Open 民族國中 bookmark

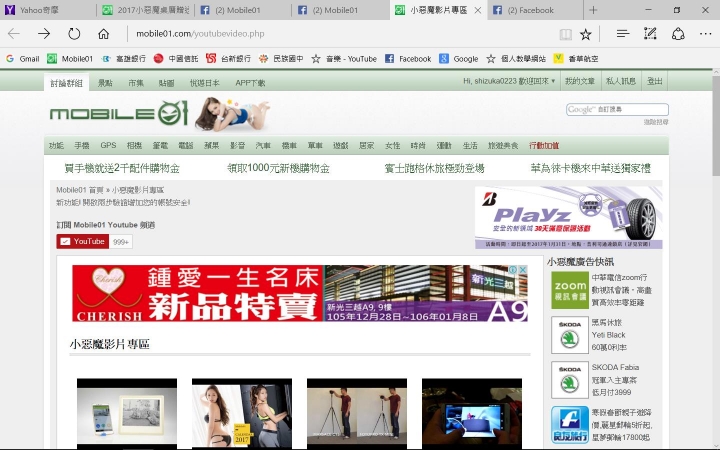[281, 59]
